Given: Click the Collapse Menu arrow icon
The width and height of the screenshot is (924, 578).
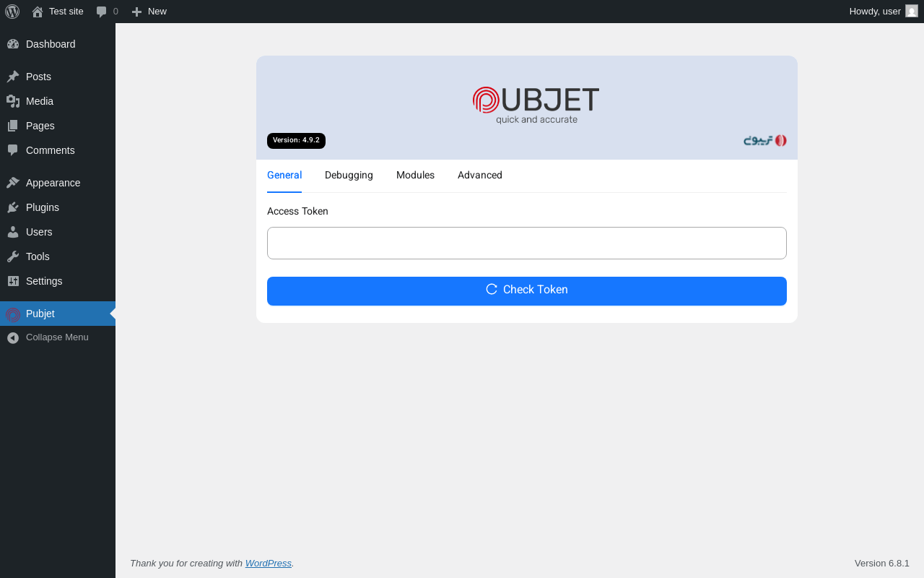Looking at the screenshot, I should [13, 337].
